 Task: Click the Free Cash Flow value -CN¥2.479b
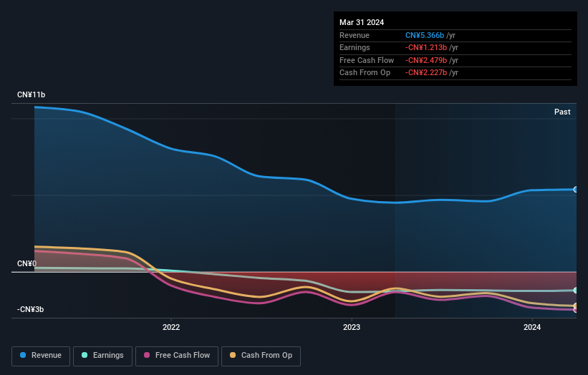click(x=426, y=60)
